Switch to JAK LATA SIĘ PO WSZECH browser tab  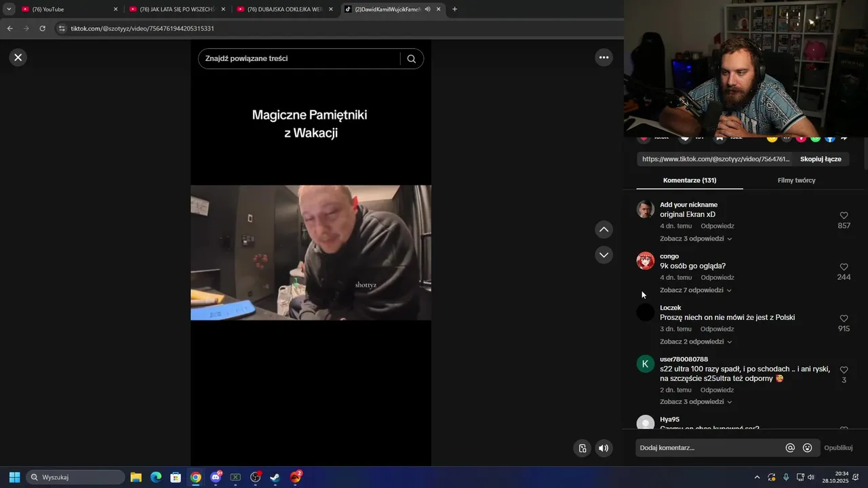point(177,9)
